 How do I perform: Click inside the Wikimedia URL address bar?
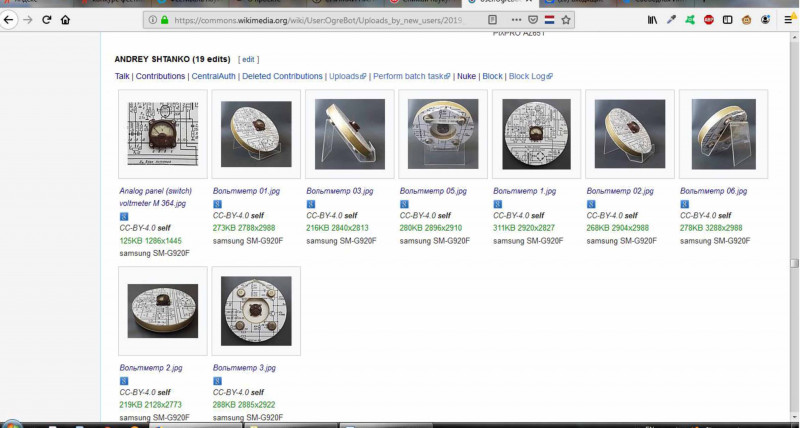click(x=320, y=20)
